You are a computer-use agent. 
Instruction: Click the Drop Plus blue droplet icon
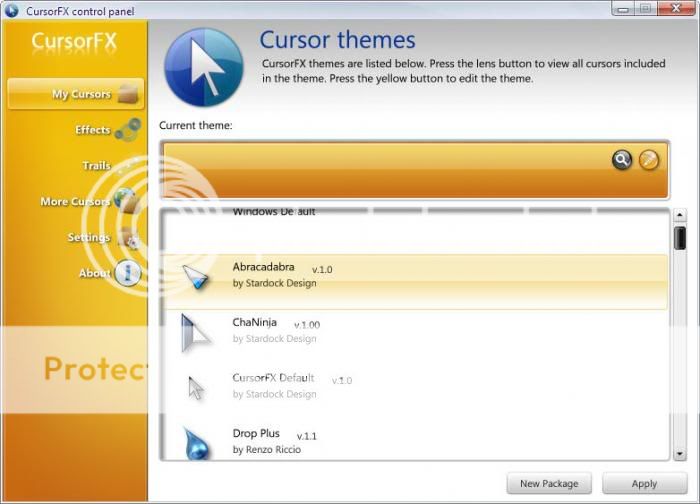click(x=198, y=442)
